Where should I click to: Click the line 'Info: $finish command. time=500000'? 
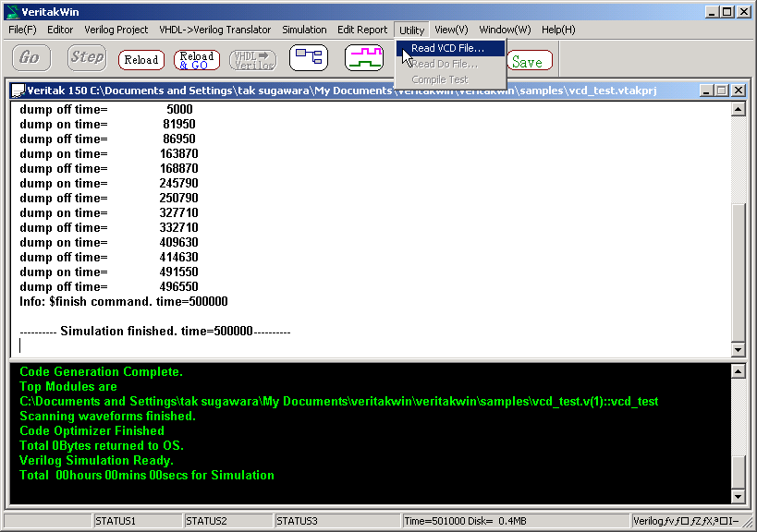coord(124,302)
